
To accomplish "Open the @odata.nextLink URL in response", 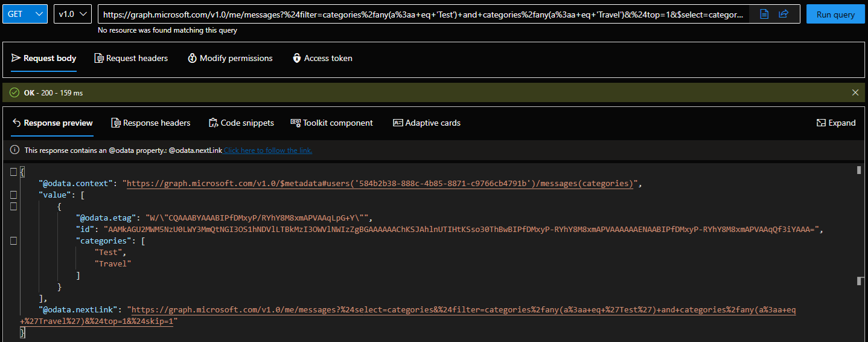I will click(x=407, y=315).
